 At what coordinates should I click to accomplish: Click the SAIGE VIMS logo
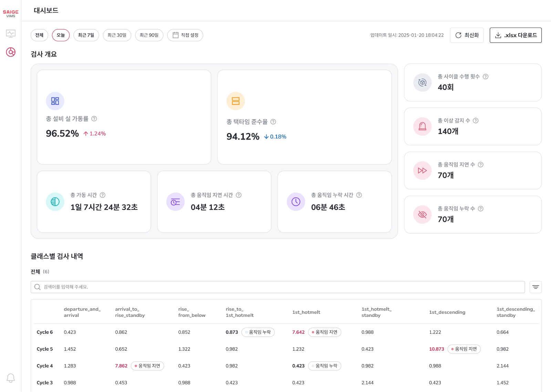[x=11, y=13]
